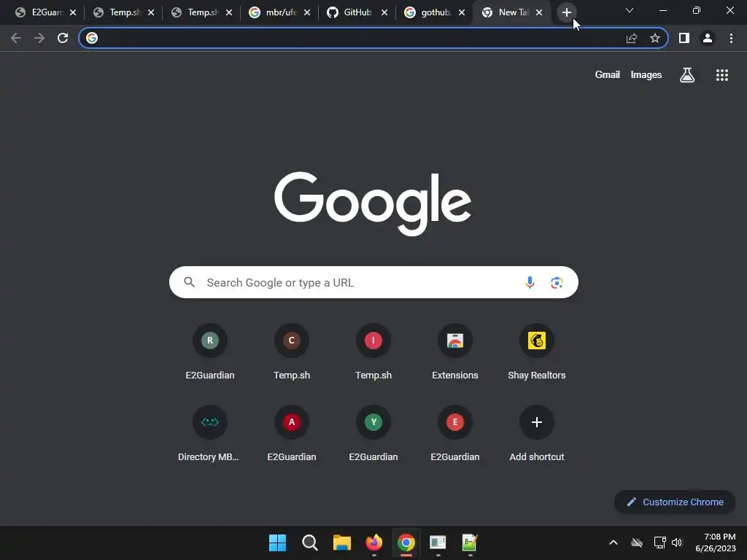Click the Google logo
The image size is (747, 560).
(373, 204)
